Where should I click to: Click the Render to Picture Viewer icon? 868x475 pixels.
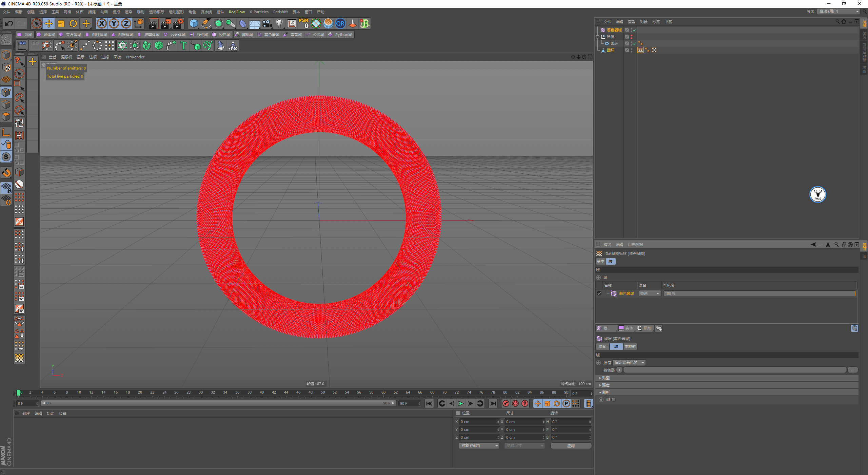click(x=166, y=23)
